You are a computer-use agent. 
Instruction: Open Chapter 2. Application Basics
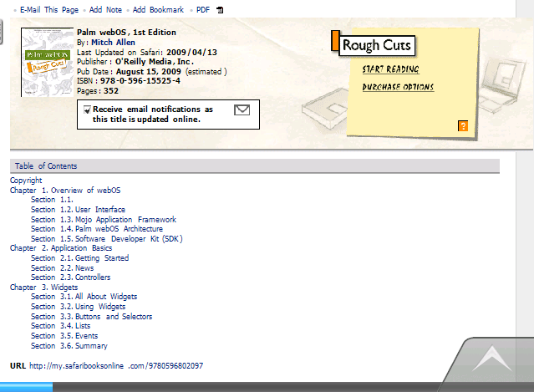click(61, 248)
